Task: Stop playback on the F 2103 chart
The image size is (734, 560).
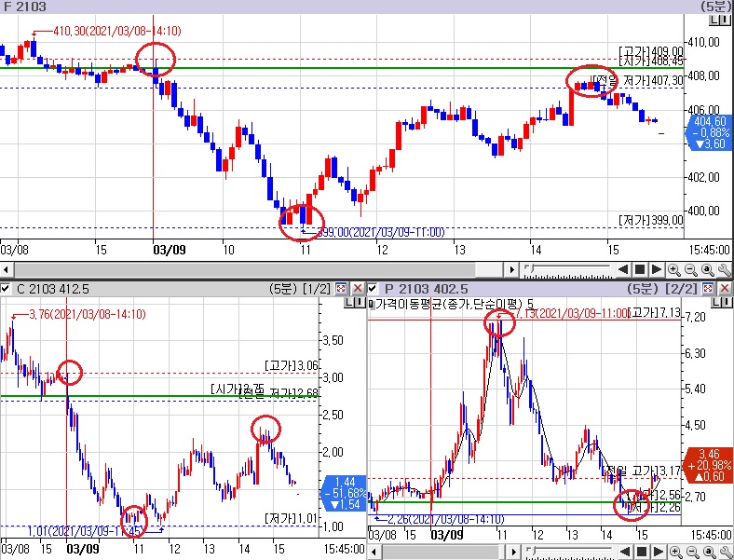Action: tap(639, 269)
